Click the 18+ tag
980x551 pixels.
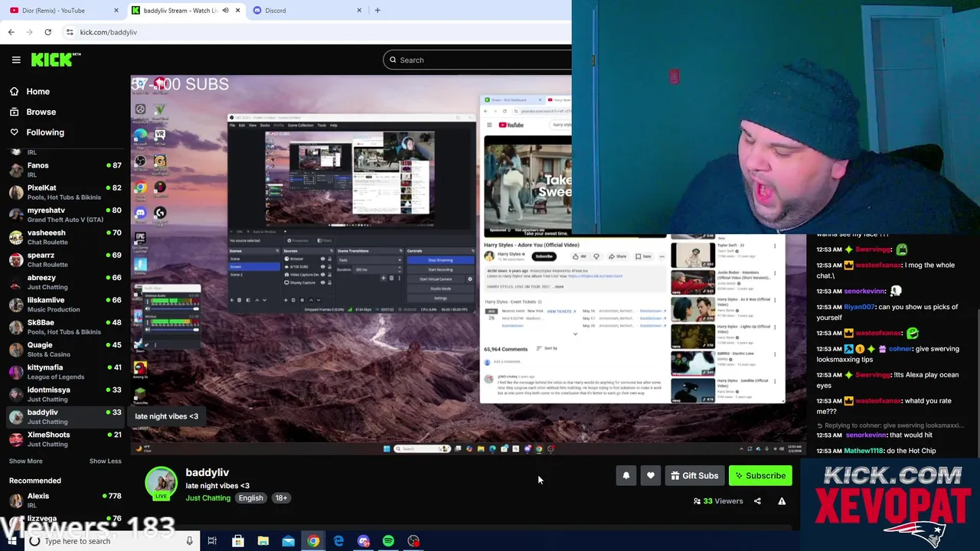[281, 498]
